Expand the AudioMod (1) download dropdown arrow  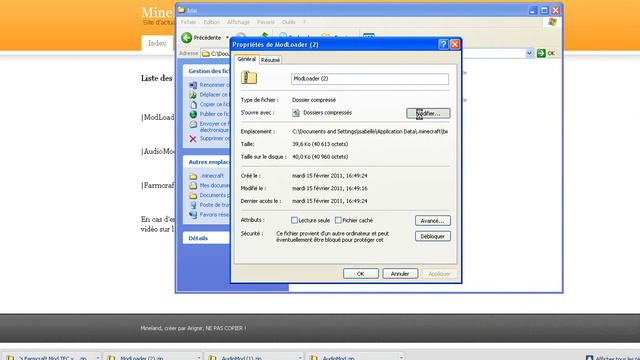(300, 358)
